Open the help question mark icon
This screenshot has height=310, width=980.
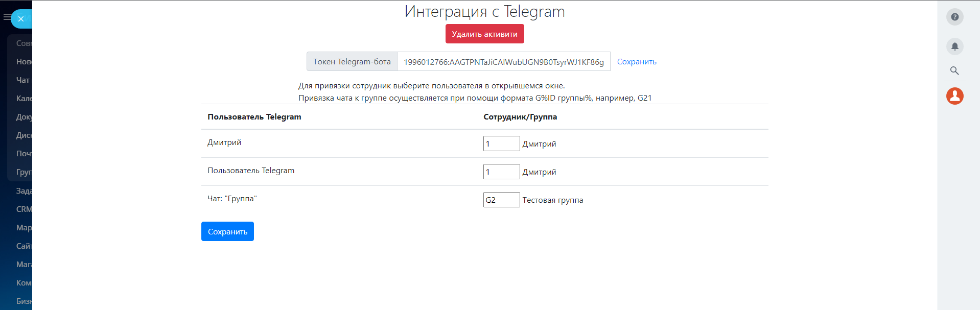954,17
